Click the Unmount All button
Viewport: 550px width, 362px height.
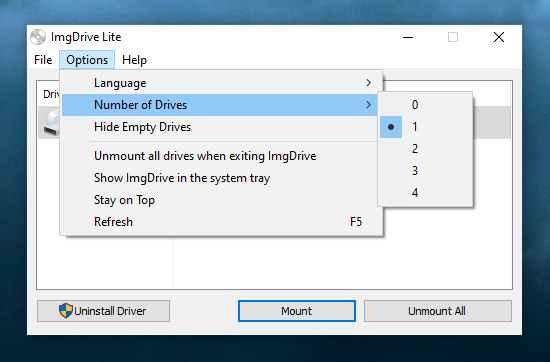[437, 311]
